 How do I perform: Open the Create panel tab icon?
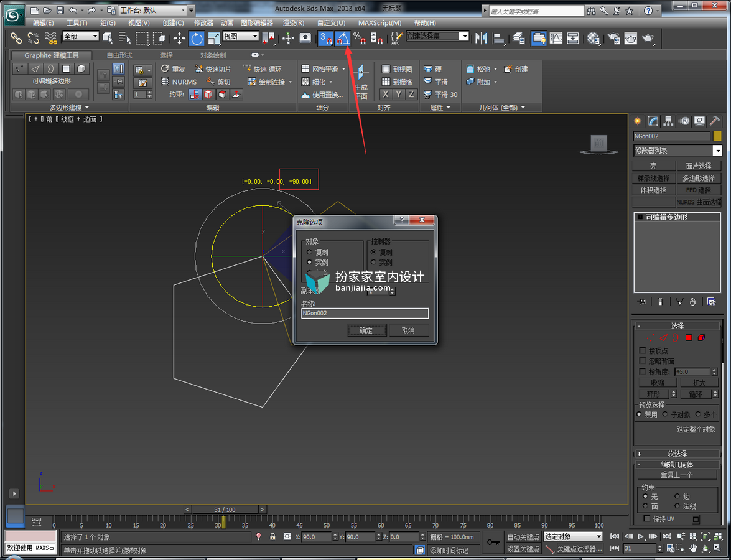[637, 121]
